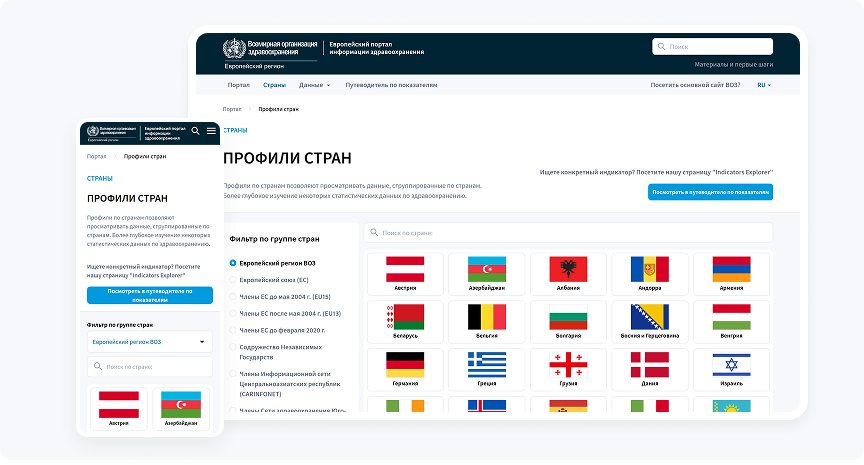Click the header Поиск search box

[x=712, y=46]
